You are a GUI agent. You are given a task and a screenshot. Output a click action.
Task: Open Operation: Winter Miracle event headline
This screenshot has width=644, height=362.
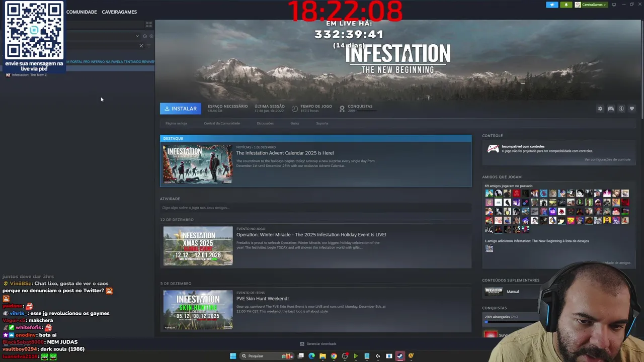[x=311, y=235]
